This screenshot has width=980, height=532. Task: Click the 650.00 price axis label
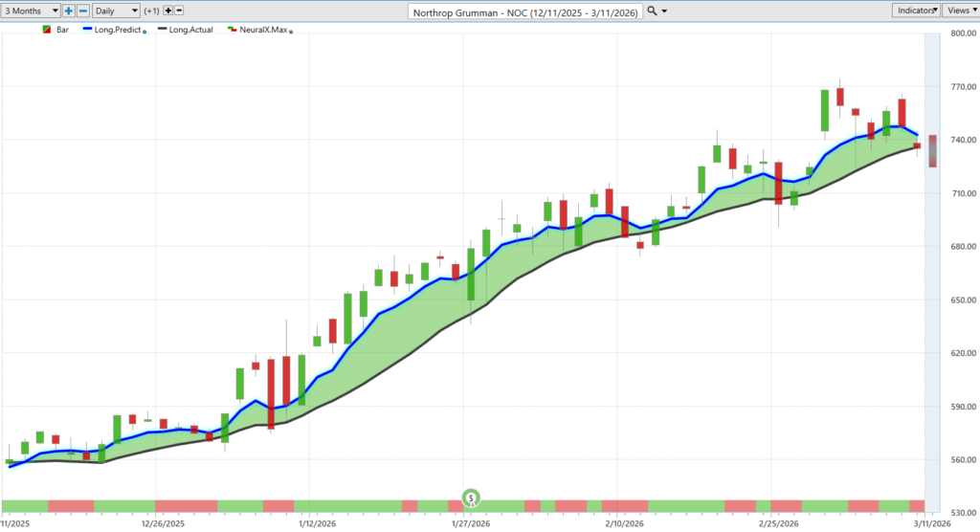[x=963, y=300]
